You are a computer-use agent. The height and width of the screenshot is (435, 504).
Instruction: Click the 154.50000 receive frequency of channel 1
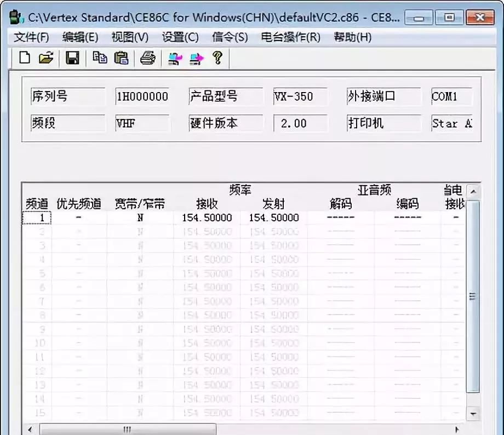207,218
